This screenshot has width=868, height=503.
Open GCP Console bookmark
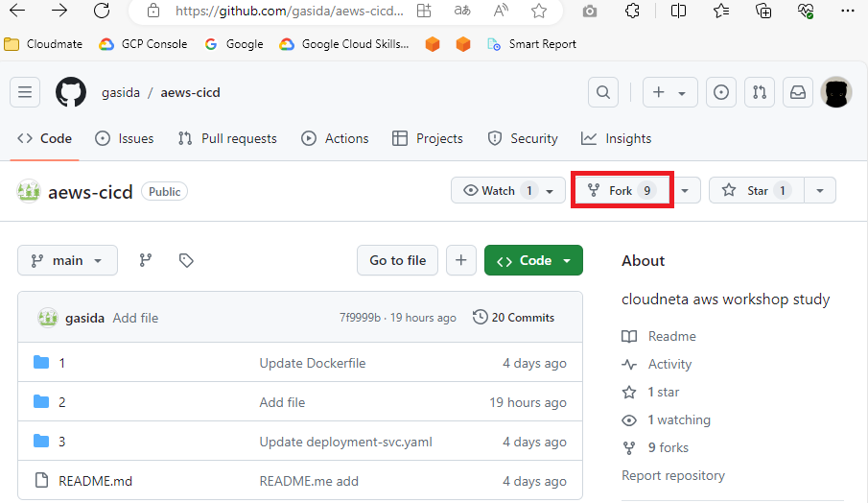click(143, 44)
